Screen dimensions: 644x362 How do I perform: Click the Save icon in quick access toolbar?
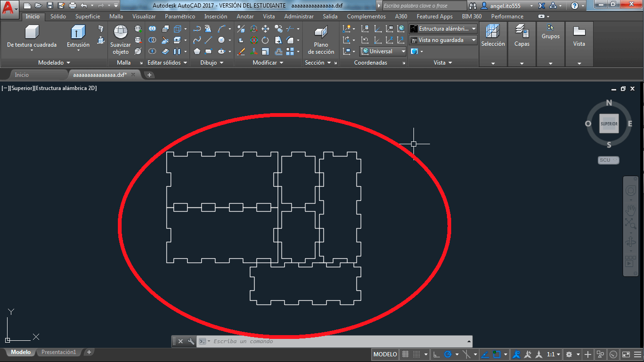[x=50, y=6]
